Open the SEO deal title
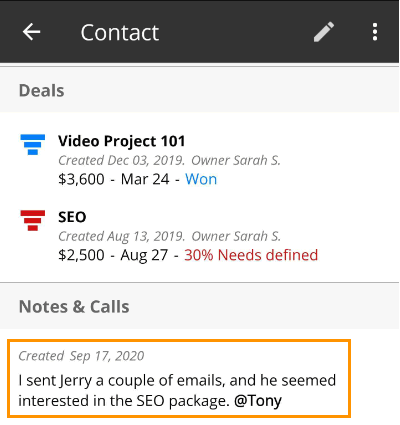This screenshot has width=400, height=425. point(72,217)
